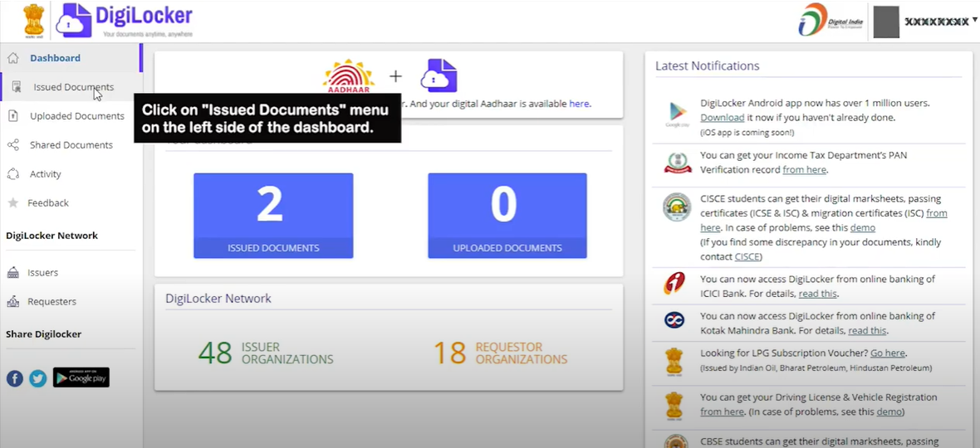Click 'read this' for Kotak Mahindra Bank
Viewport: 980px width, 448px height.
coord(867,331)
